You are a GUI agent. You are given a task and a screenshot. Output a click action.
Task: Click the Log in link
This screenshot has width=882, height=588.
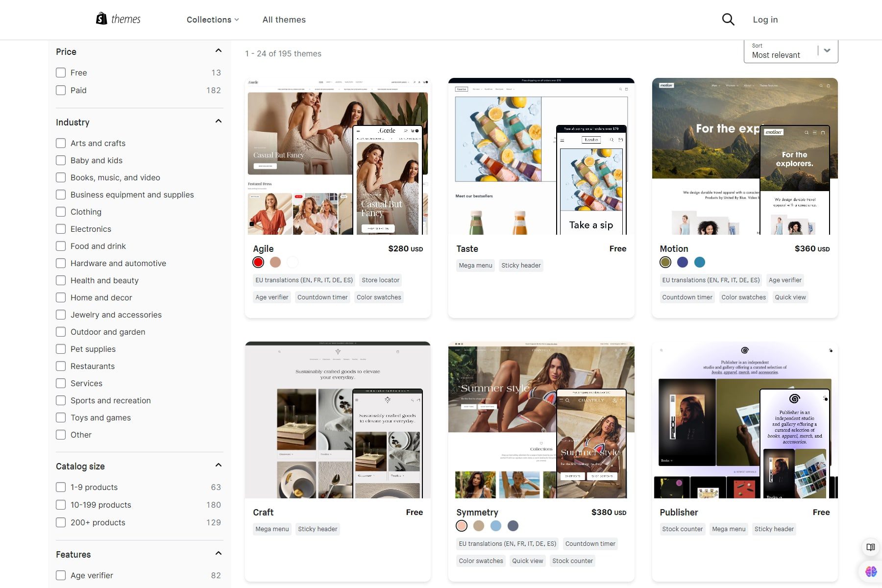point(765,20)
